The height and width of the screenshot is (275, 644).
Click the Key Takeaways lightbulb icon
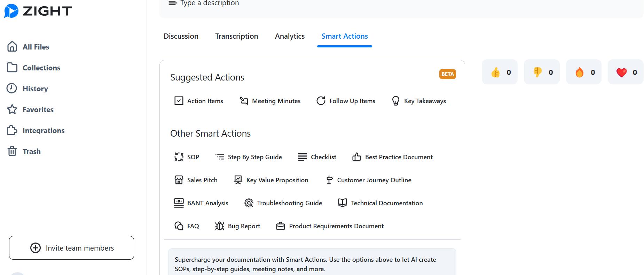(396, 101)
